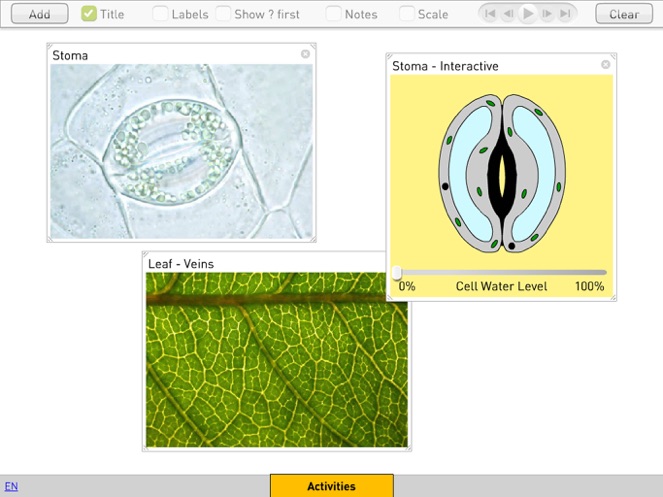The height and width of the screenshot is (497, 663).
Task: Select the Leaf - Veins photo
Action: (x=277, y=360)
